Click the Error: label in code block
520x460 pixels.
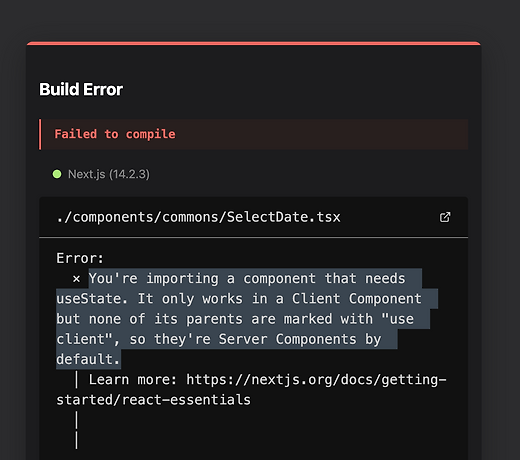pos(80,258)
